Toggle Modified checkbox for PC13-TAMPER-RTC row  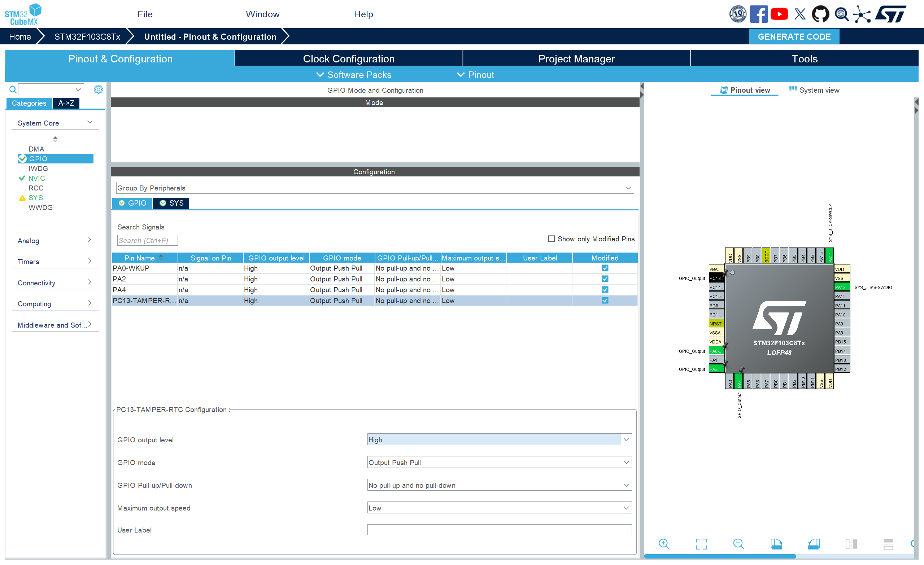(605, 301)
